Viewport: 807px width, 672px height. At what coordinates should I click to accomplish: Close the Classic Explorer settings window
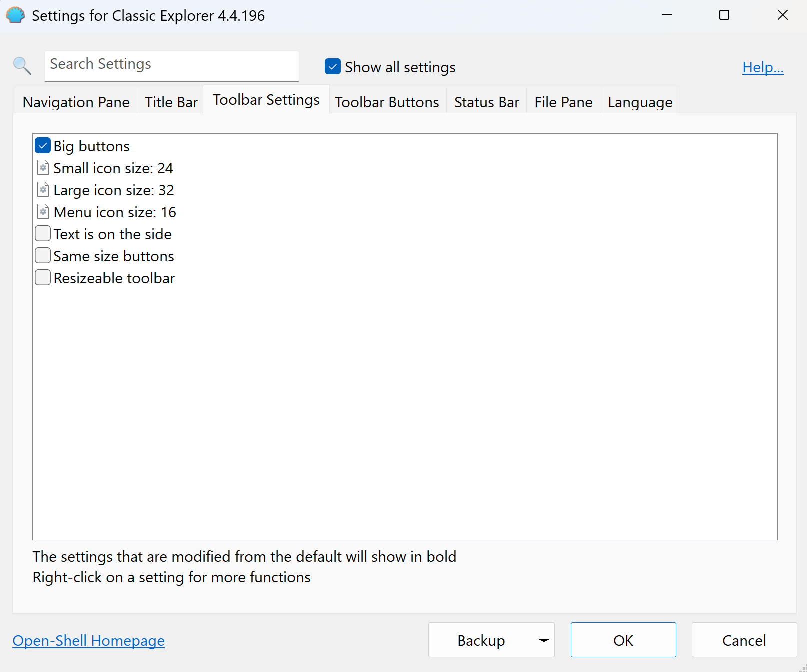click(783, 15)
